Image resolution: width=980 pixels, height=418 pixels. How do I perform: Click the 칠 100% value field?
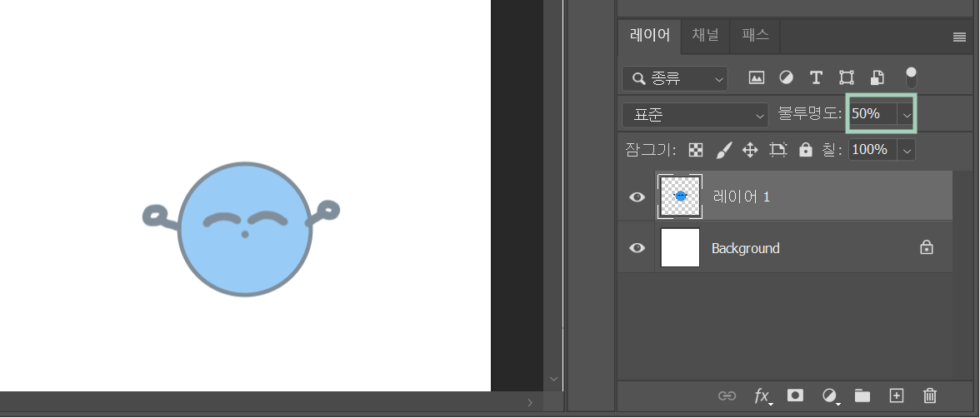click(x=873, y=150)
